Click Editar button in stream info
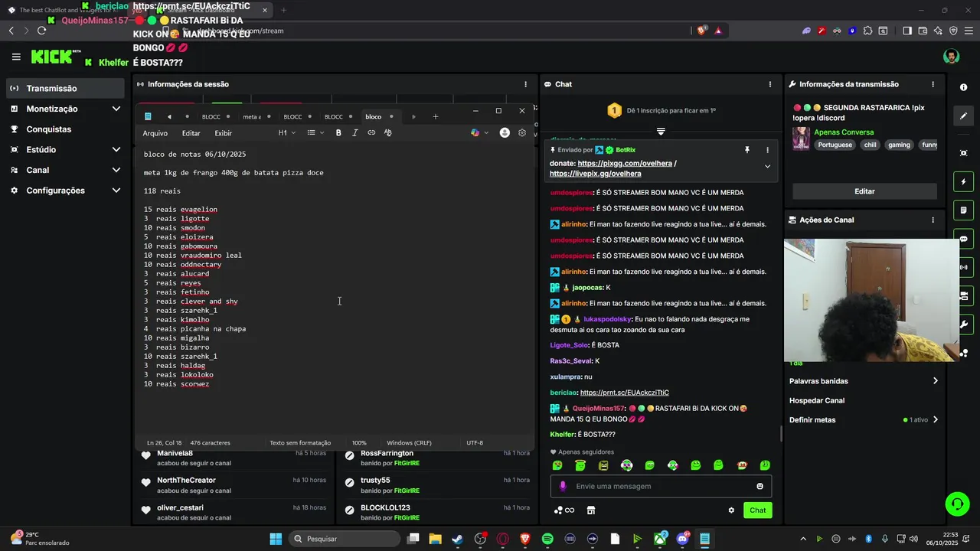This screenshot has width=980, height=551. coord(864,191)
